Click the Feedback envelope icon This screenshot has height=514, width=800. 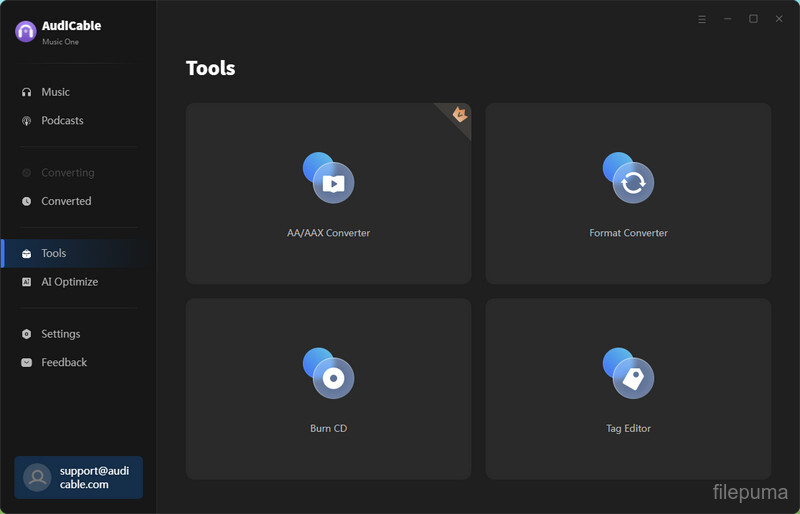pyautogui.click(x=27, y=363)
